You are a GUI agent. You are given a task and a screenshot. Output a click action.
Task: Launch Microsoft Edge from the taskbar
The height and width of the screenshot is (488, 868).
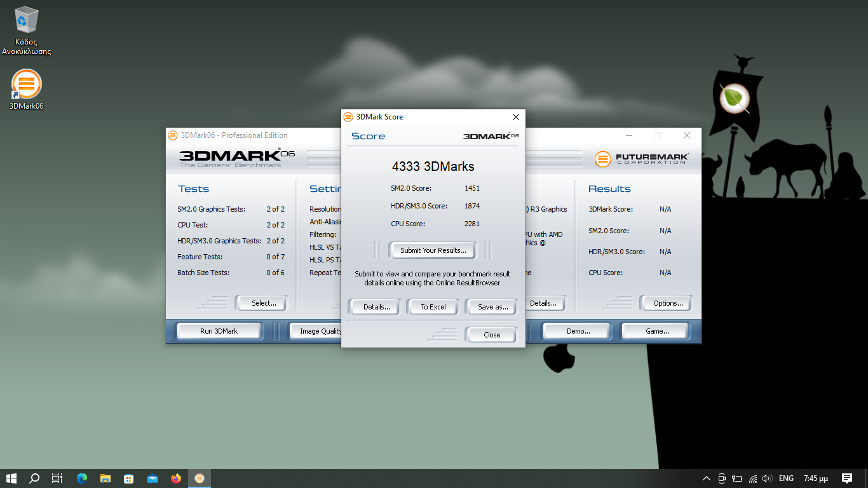tap(82, 478)
